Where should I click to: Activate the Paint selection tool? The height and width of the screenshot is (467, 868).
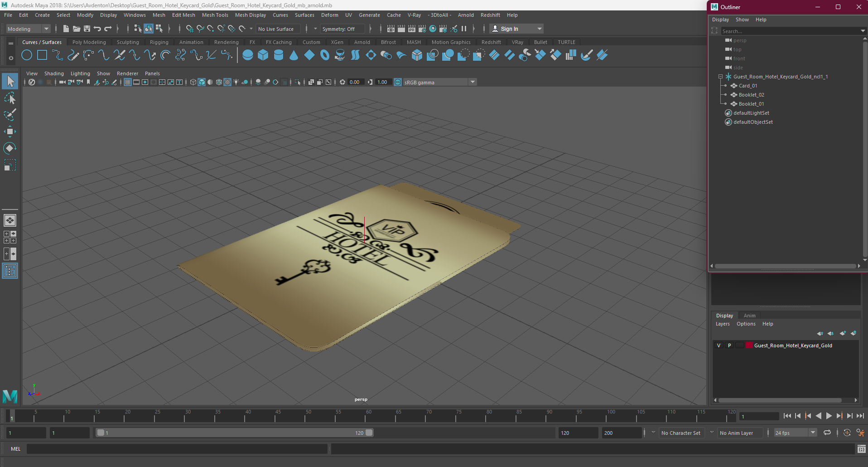10,115
